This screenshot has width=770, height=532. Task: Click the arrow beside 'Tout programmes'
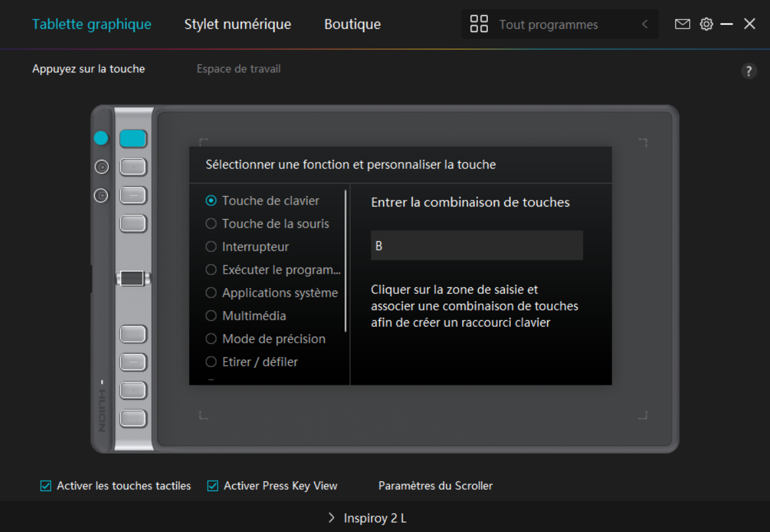click(644, 24)
